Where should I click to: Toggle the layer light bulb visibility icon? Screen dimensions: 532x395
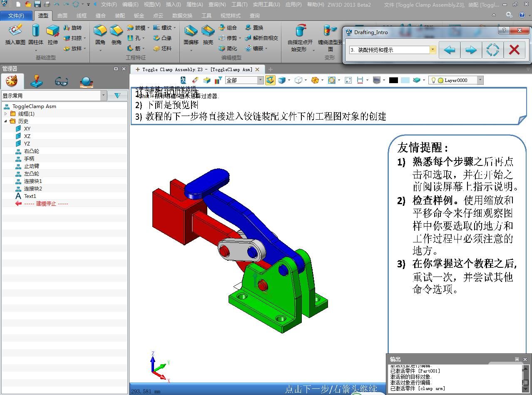[433, 80]
